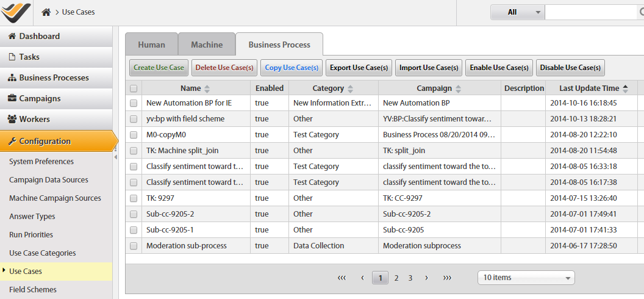
Task: Click Disable Use Case(s) button
Action: [570, 68]
